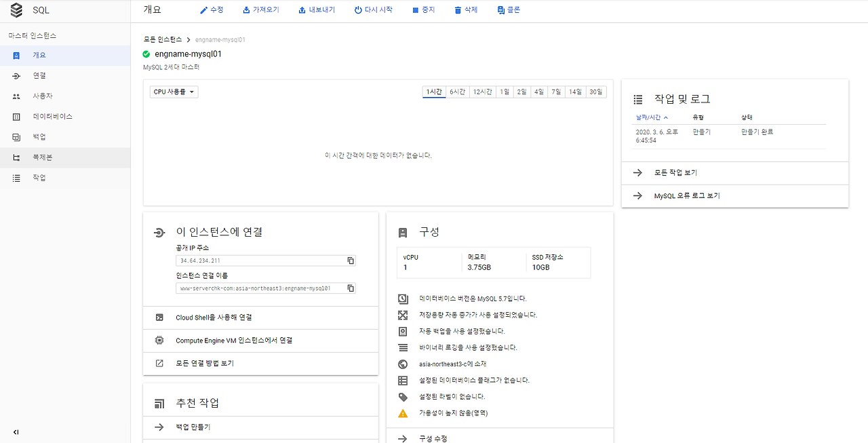This screenshot has height=443, width=868.
Task: Select the 2일 time range tab
Action: click(521, 92)
